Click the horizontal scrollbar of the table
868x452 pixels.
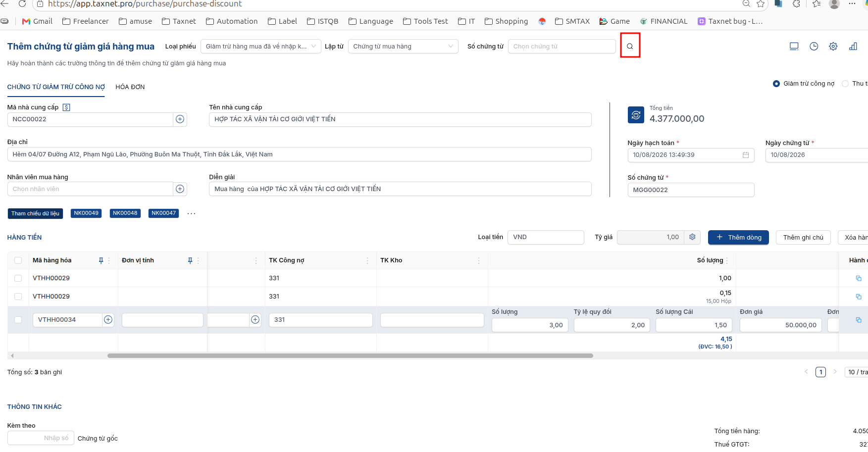point(350,355)
